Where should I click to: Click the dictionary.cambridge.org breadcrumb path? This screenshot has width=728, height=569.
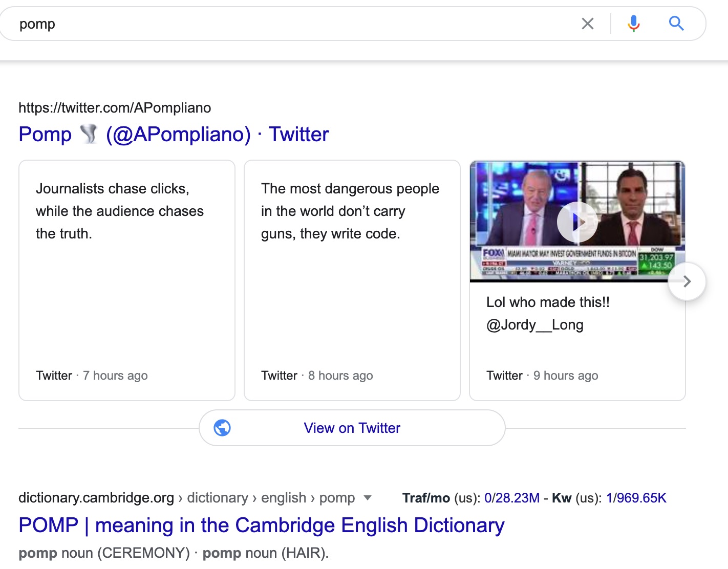click(186, 498)
